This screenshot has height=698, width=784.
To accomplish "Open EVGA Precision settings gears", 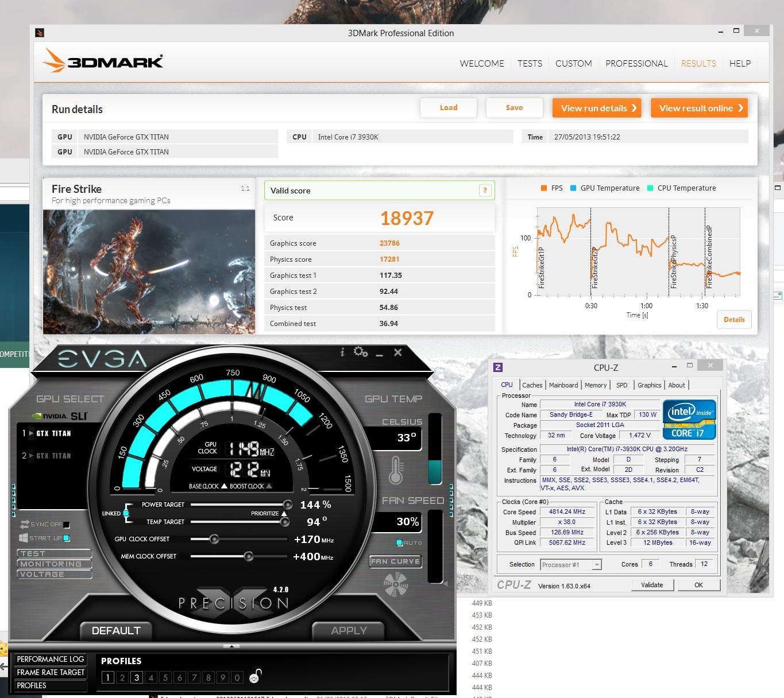I will click(x=361, y=352).
